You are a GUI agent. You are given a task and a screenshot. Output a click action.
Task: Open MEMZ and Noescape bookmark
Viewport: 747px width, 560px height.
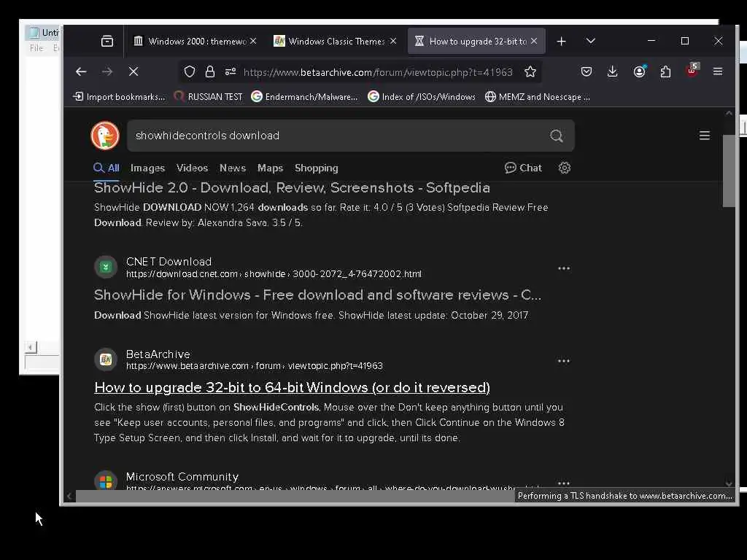point(538,97)
